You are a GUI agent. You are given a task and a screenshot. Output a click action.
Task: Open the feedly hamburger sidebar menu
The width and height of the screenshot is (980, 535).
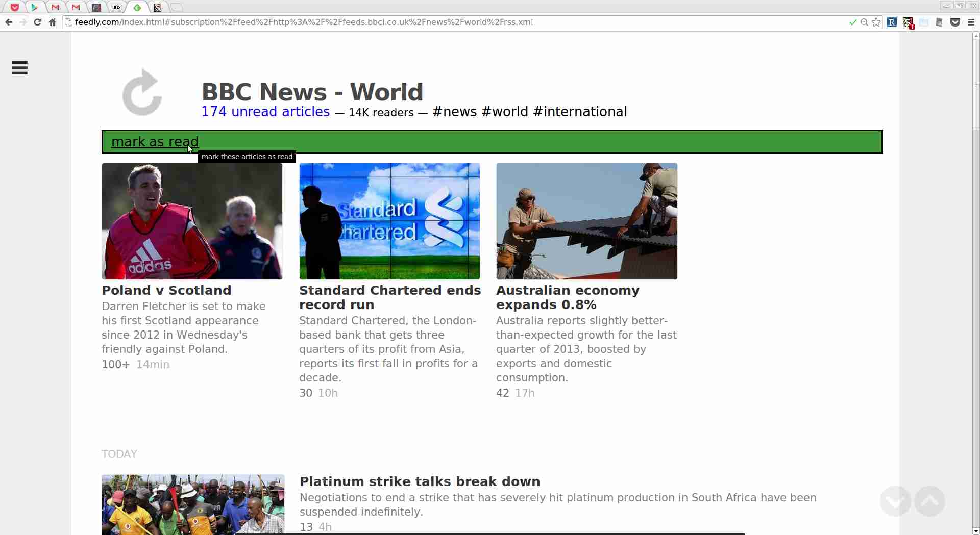click(x=19, y=68)
